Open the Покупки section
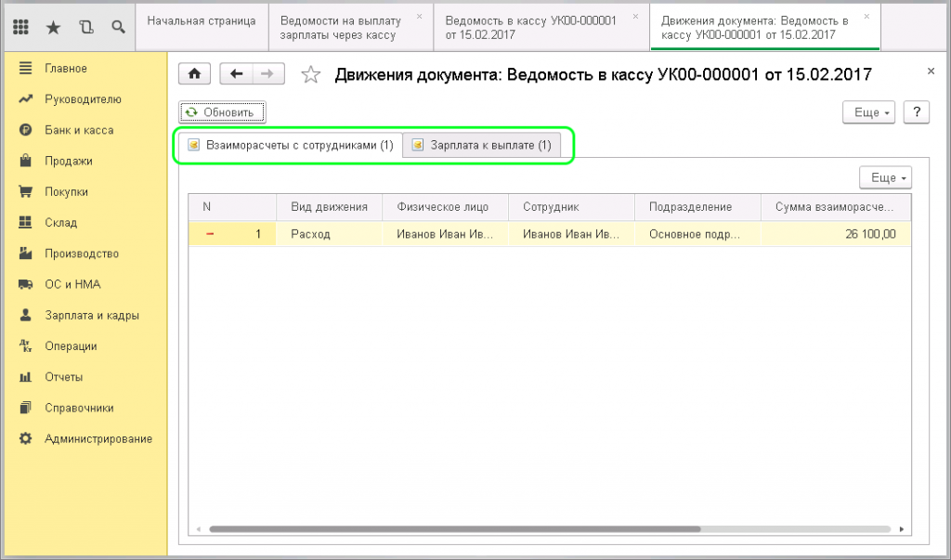The width and height of the screenshot is (951, 560). 66,191
